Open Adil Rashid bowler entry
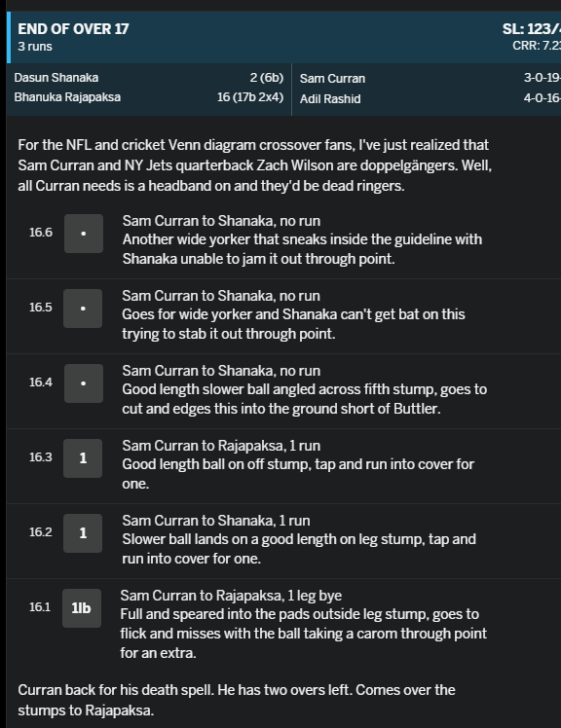Viewport: 561px width, 728px height. point(330,99)
